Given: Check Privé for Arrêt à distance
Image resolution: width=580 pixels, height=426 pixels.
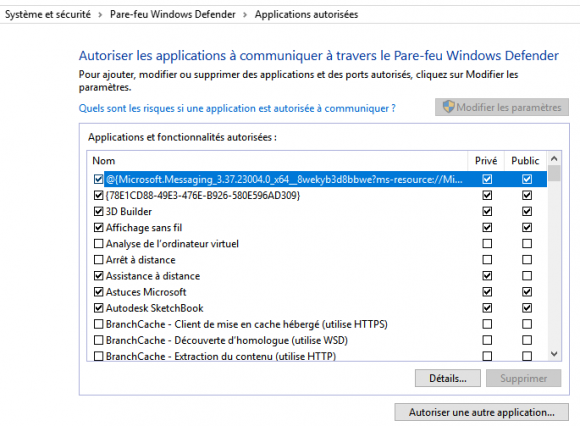Looking at the screenshot, I should point(487,260).
